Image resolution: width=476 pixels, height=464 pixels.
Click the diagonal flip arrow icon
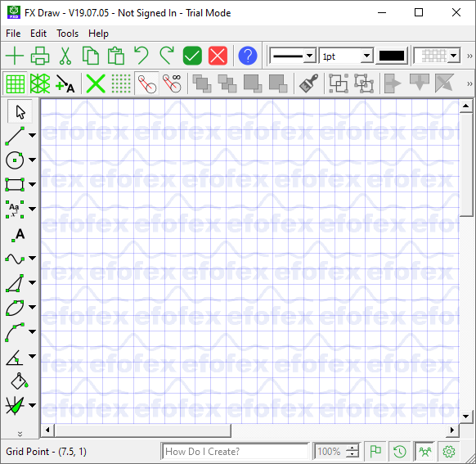(444, 83)
